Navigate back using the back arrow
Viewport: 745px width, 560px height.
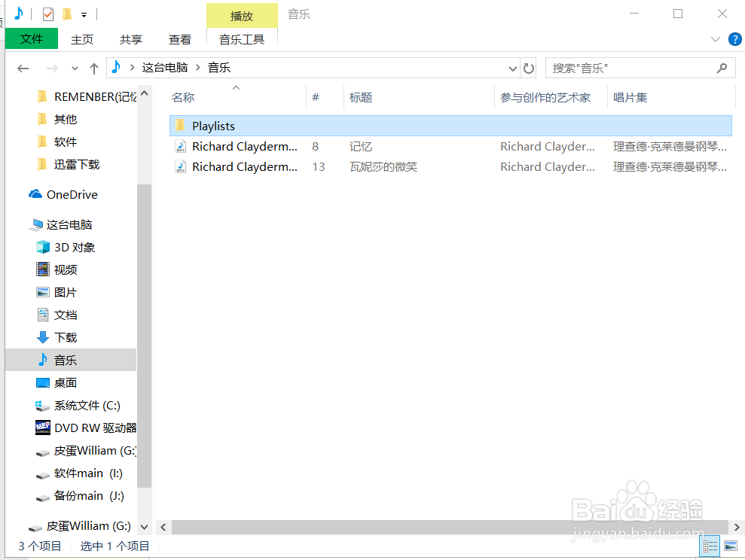23,68
